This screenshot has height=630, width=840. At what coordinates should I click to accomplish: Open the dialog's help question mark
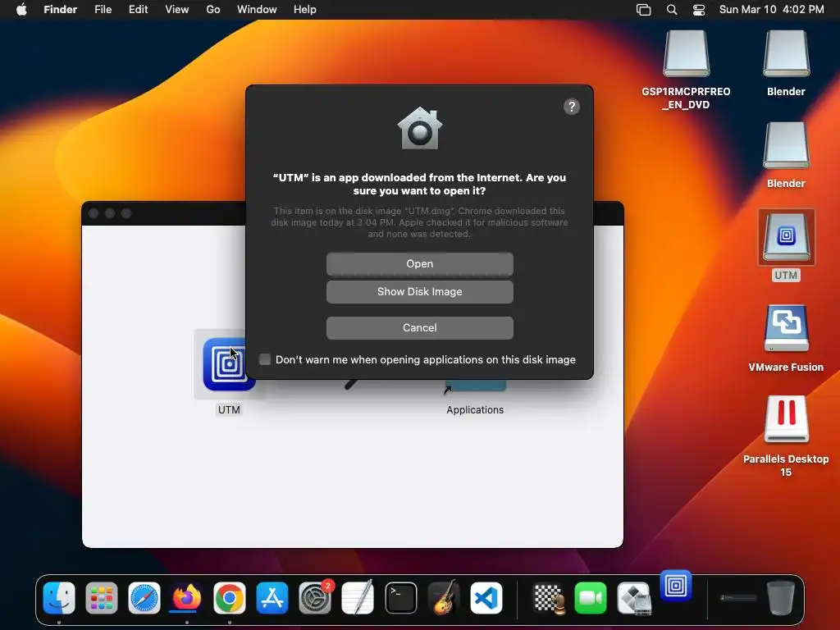tap(572, 107)
